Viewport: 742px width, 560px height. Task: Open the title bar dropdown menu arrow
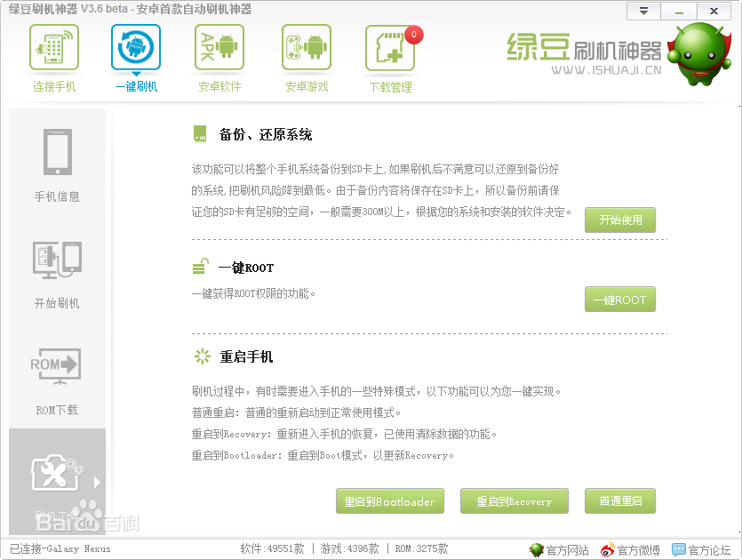click(644, 12)
